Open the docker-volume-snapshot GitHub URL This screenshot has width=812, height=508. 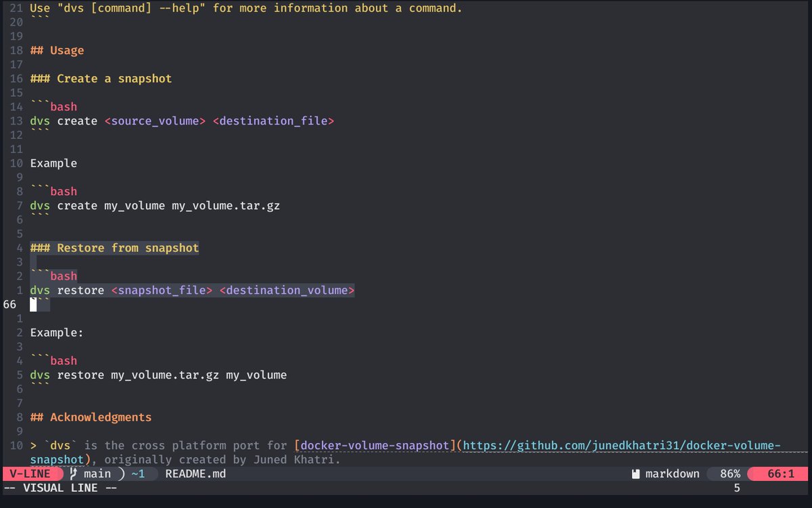622,445
